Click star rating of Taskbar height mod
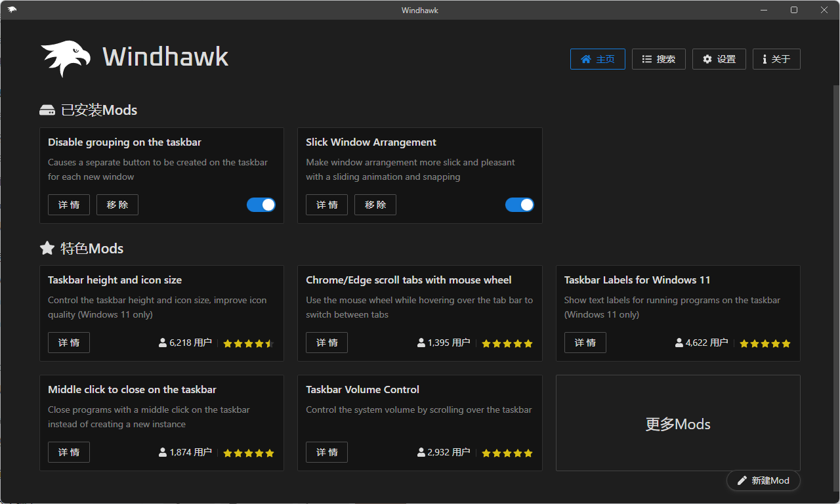 point(248,343)
